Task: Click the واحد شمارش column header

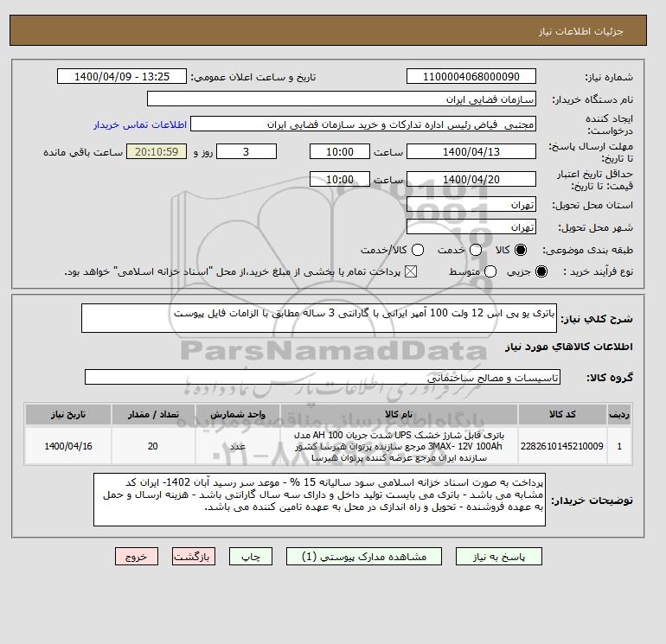Action: click(238, 414)
